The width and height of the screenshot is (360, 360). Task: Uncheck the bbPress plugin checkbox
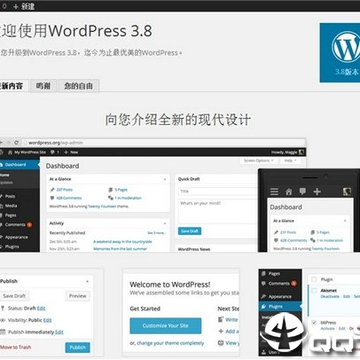(314, 322)
